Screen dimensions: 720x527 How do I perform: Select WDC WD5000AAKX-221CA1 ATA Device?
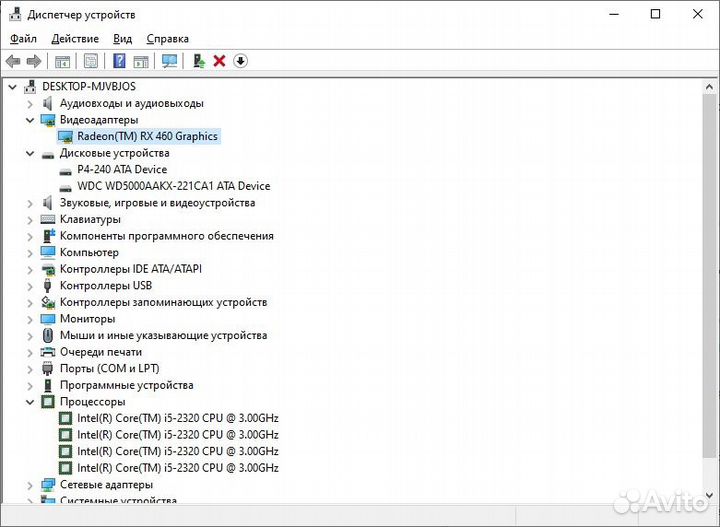174,186
